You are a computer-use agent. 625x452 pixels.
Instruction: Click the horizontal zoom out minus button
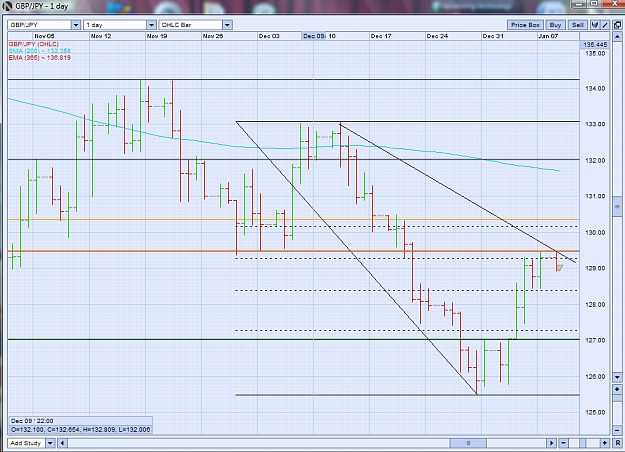pos(563,443)
